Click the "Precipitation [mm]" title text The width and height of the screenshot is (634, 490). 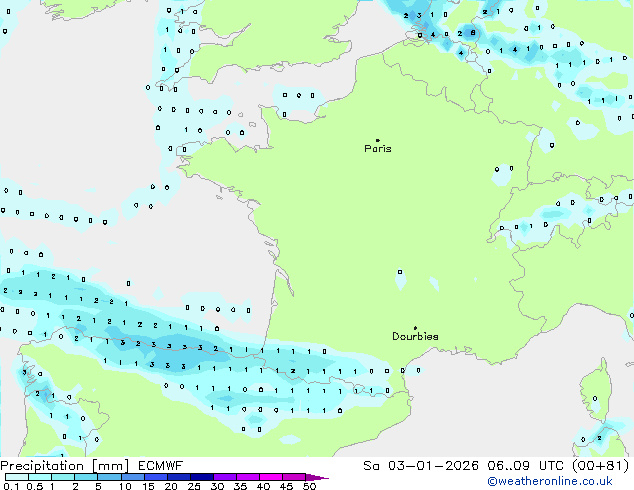coord(65,466)
